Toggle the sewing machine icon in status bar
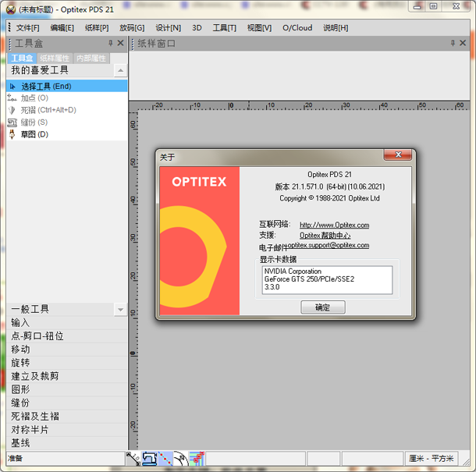The width and height of the screenshot is (476, 472). pos(149,458)
